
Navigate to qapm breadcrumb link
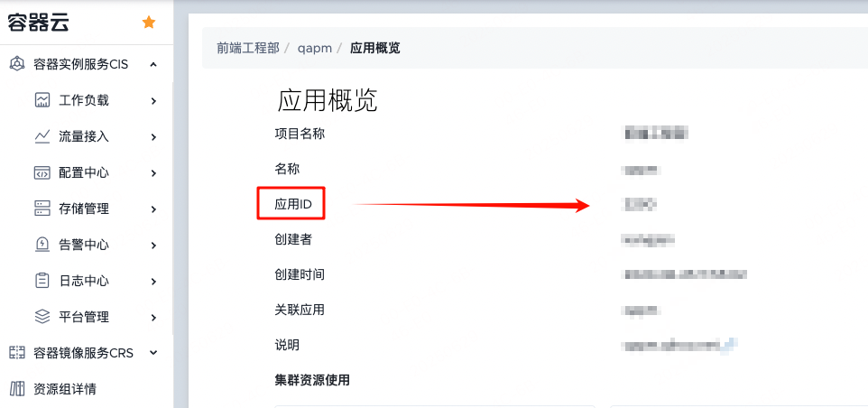(313, 48)
